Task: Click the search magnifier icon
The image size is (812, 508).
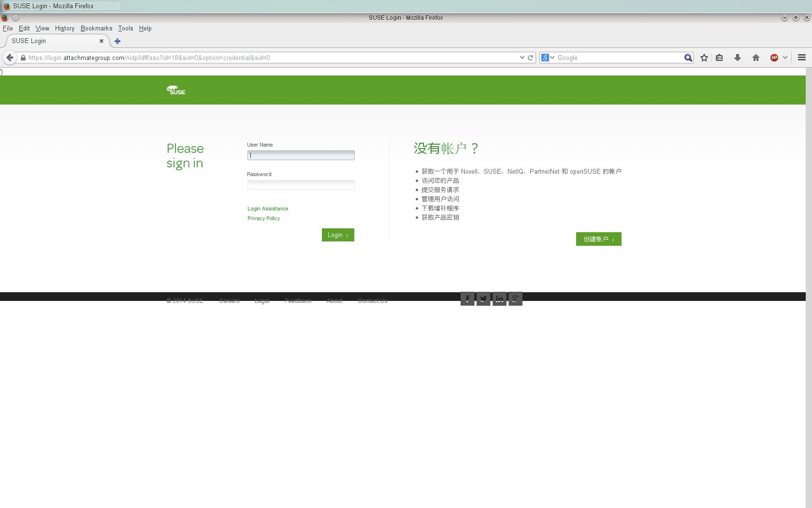Action: pyautogui.click(x=688, y=58)
